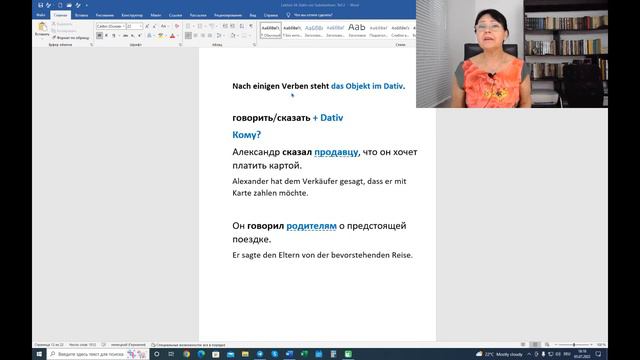The image size is (640, 360).
Task: Launch Chrome from the taskbar
Action: [187, 354]
